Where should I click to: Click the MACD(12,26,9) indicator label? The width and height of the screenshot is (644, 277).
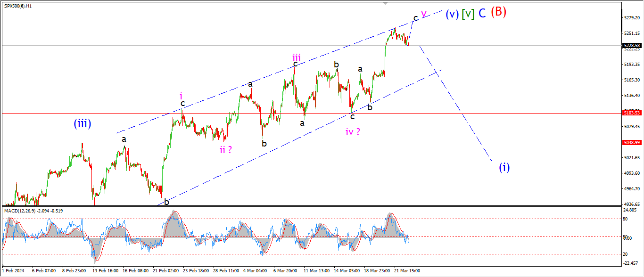click(x=22, y=211)
